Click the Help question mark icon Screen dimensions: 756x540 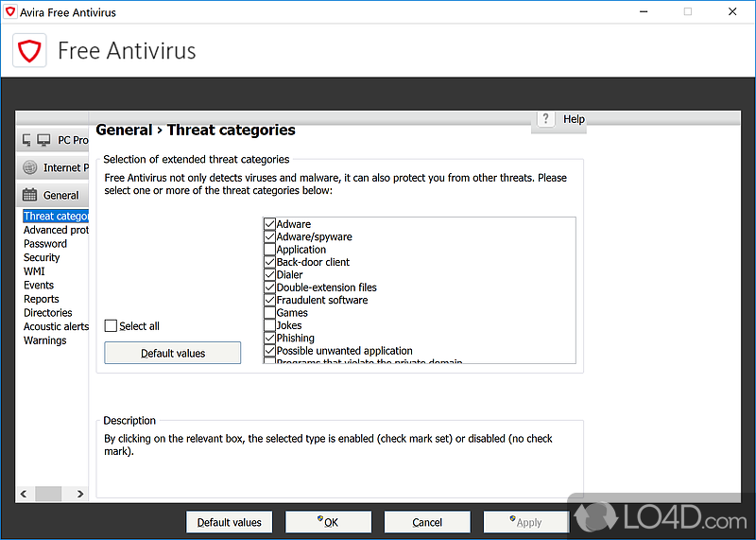tap(545, 119)
